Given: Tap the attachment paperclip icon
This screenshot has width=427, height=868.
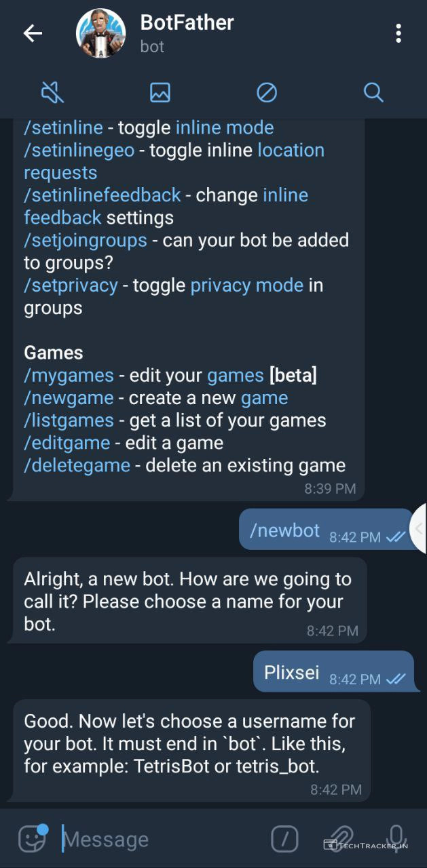Looking at the screenshot, I should point(341,839).
